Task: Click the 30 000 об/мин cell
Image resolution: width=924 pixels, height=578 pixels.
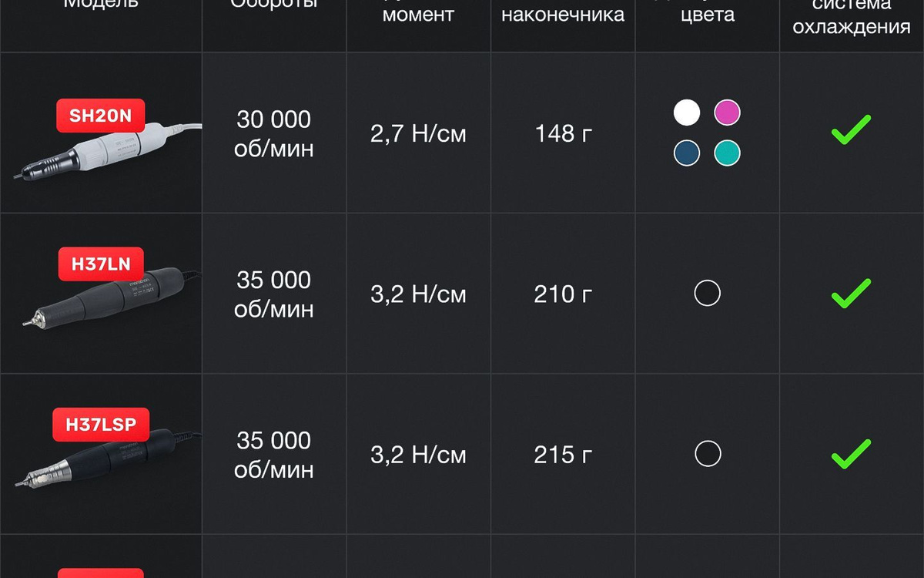Action: [274, 133]
